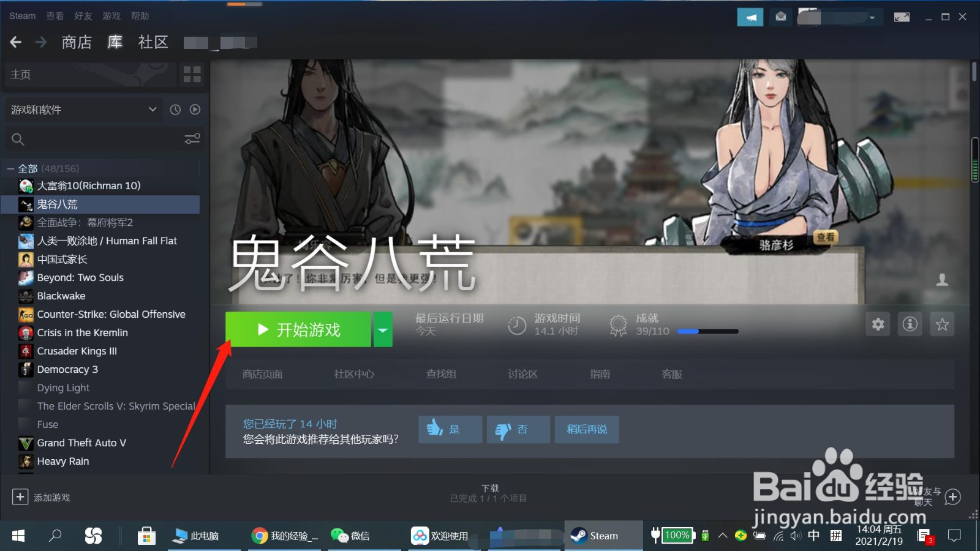This screenshot has height=551, width=980.
Task: Start the game with green play button
Action: pos(298,329)
